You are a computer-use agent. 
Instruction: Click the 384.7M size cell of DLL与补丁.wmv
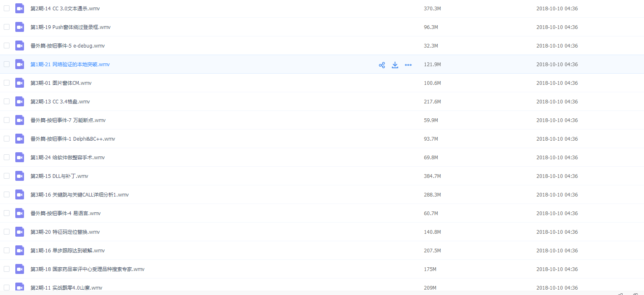click(x=432, y=176)
